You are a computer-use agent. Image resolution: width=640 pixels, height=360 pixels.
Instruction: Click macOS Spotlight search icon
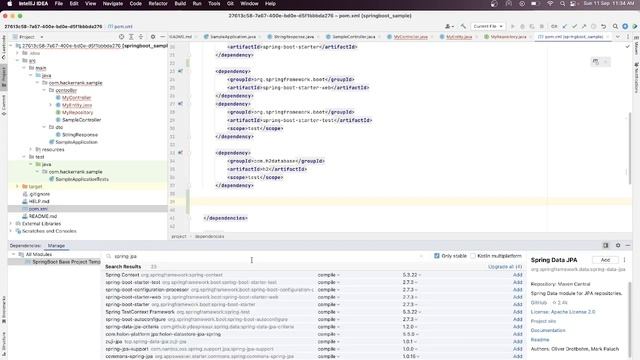[x=562, y=4]
